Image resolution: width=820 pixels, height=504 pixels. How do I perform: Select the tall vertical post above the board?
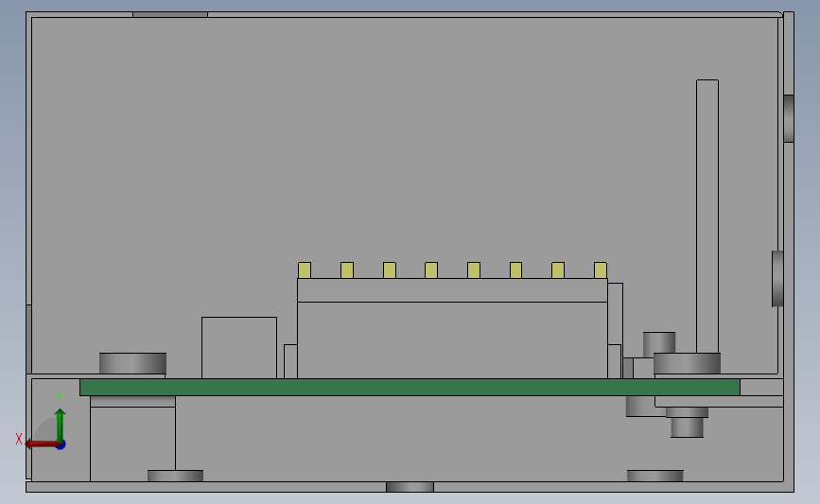point(707,217)
